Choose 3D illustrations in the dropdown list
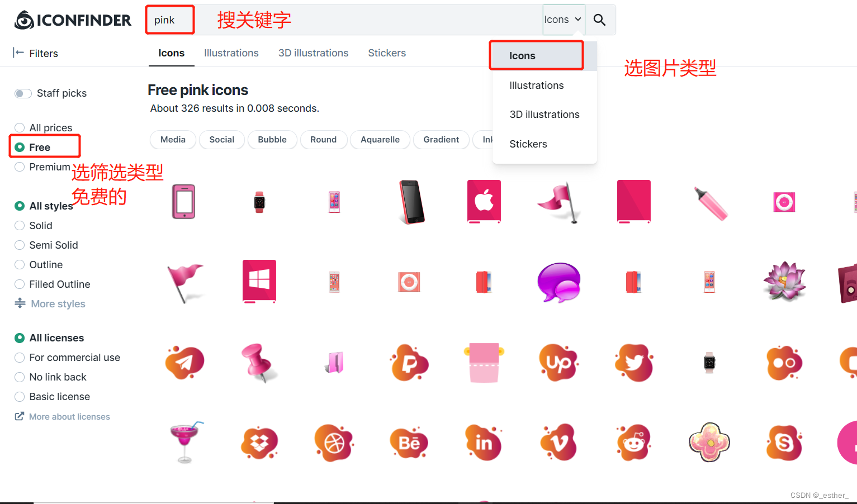 point(544,115)
